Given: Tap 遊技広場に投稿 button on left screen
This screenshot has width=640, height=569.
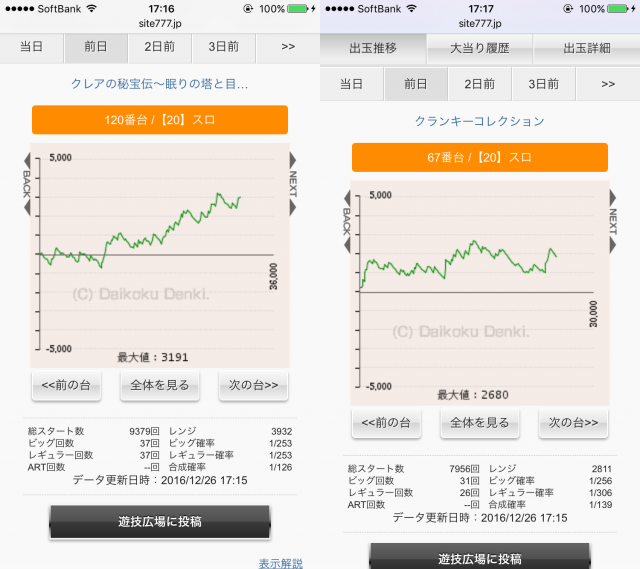Looking at the screenshot, I should coord(160,521).
